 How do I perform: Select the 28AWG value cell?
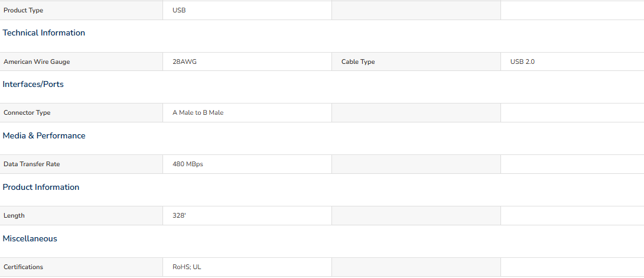247,62
